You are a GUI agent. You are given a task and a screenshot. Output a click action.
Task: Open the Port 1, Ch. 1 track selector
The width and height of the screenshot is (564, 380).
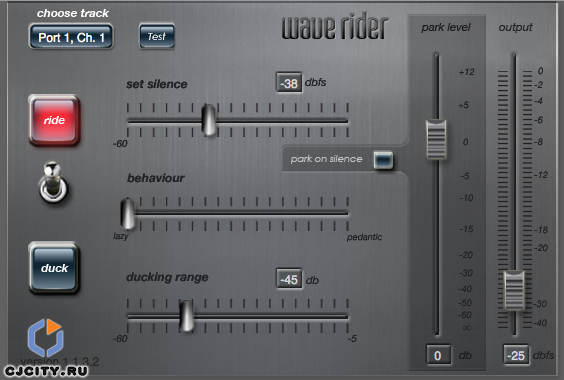tap(71, 37)
